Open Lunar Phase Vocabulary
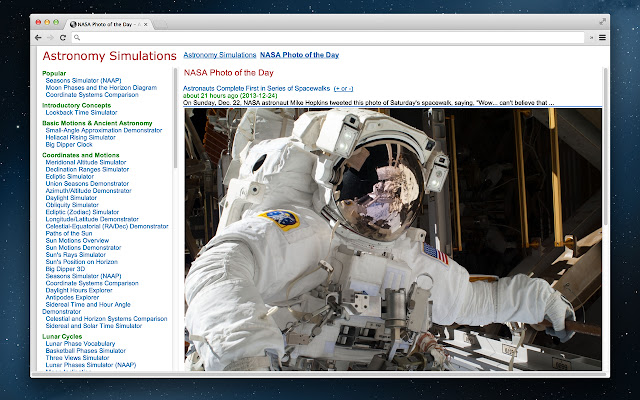640x400 pixels. [x=80, y=344]
